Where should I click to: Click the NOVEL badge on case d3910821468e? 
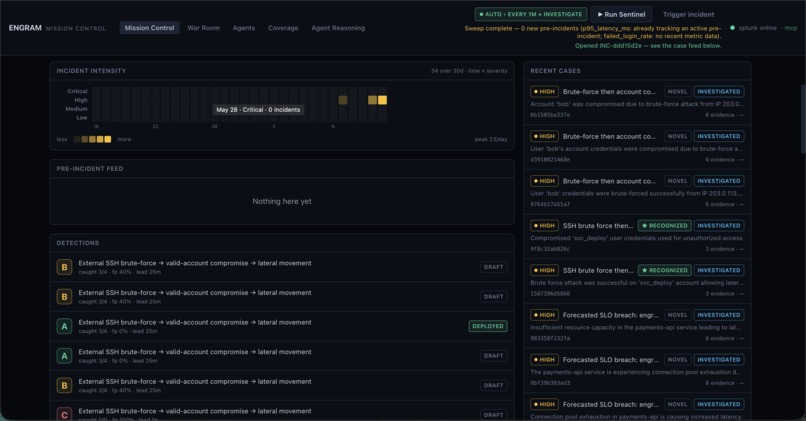pyautogui.click(x=677, y=136)
